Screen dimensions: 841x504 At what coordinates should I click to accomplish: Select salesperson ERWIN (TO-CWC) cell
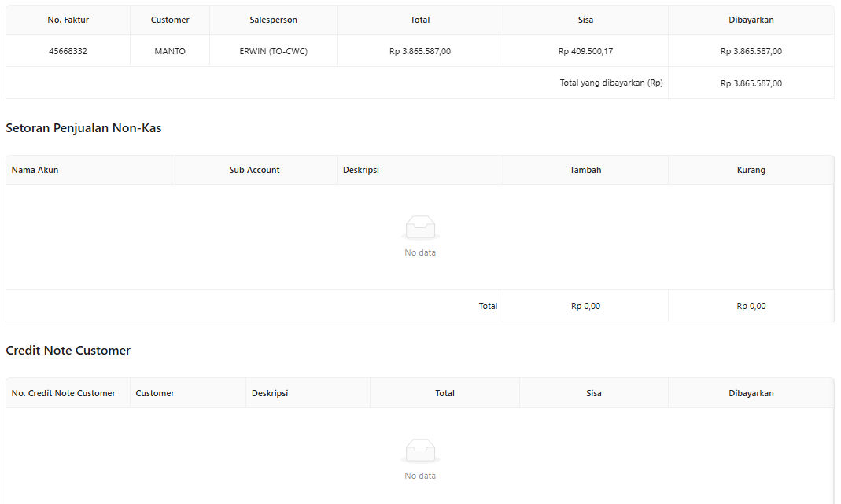tap(273, 51)
